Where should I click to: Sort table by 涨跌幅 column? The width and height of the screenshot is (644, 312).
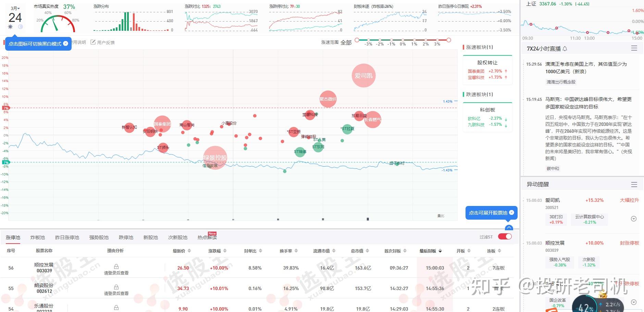[x=217, y=251]
